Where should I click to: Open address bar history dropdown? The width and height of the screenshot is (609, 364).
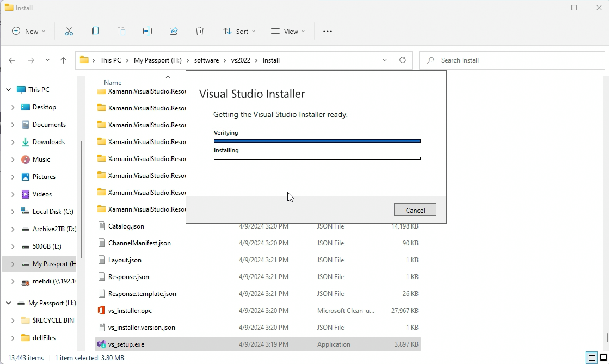click(x=385, y=60)
